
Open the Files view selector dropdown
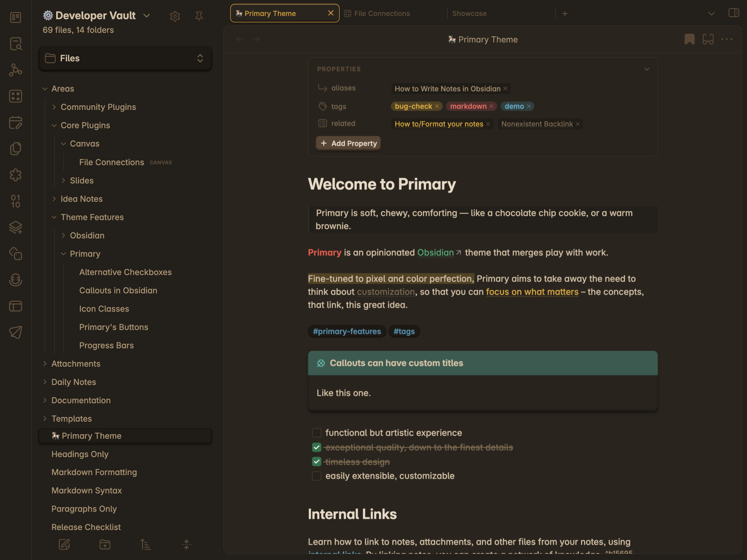click(125, 58)
